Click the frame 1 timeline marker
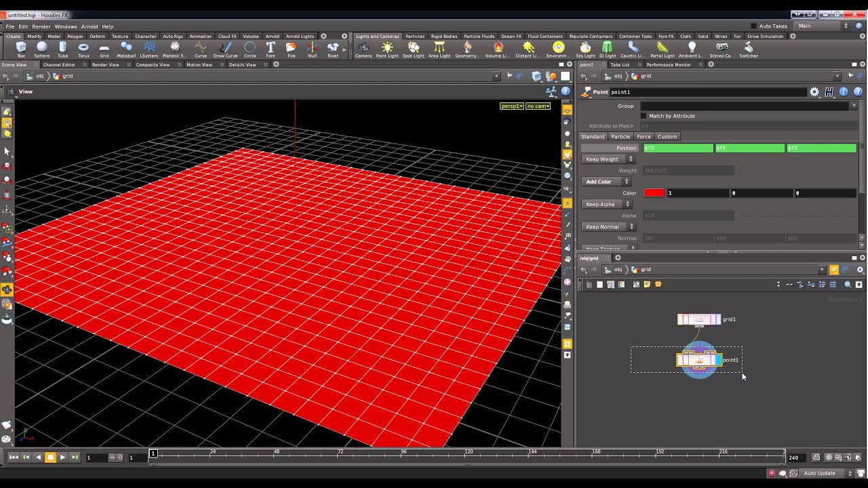Viewport: 868px width, 488px height. (153, 453)
